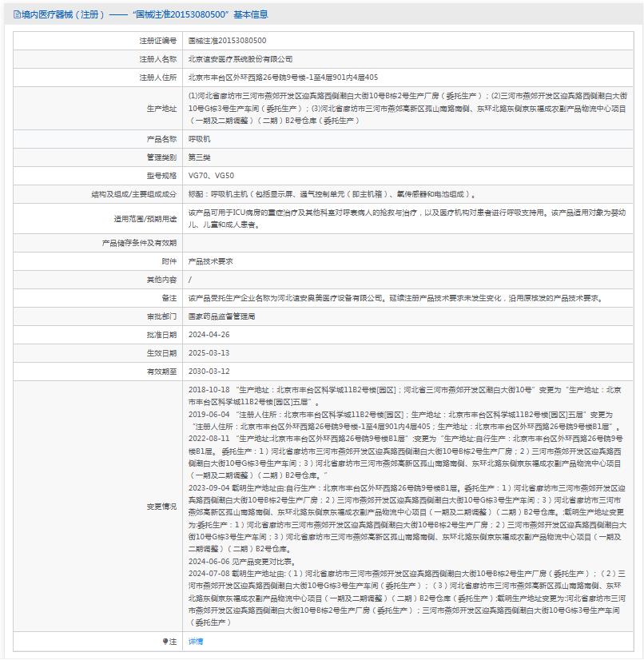Click the 适用范围 intended use text
Viewport: 644px width, 660px height.
(407, 217)
